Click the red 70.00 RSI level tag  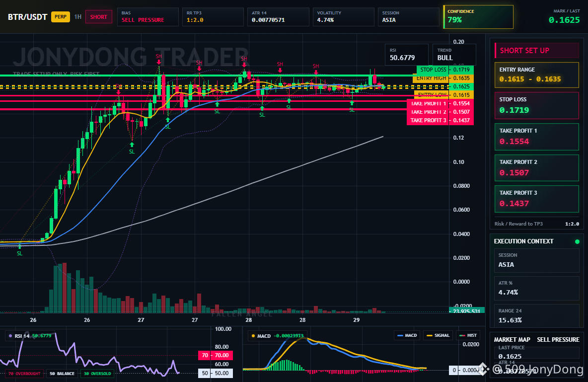[x=215, y=355]
